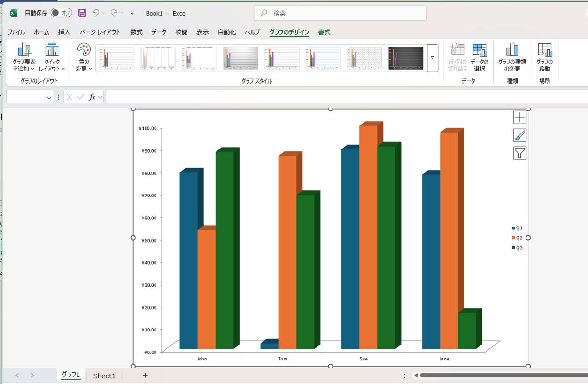This screenshot has width=588, height=384.
Task: Switch to the 挿入 ribbon tab
Action: (64, 32)
